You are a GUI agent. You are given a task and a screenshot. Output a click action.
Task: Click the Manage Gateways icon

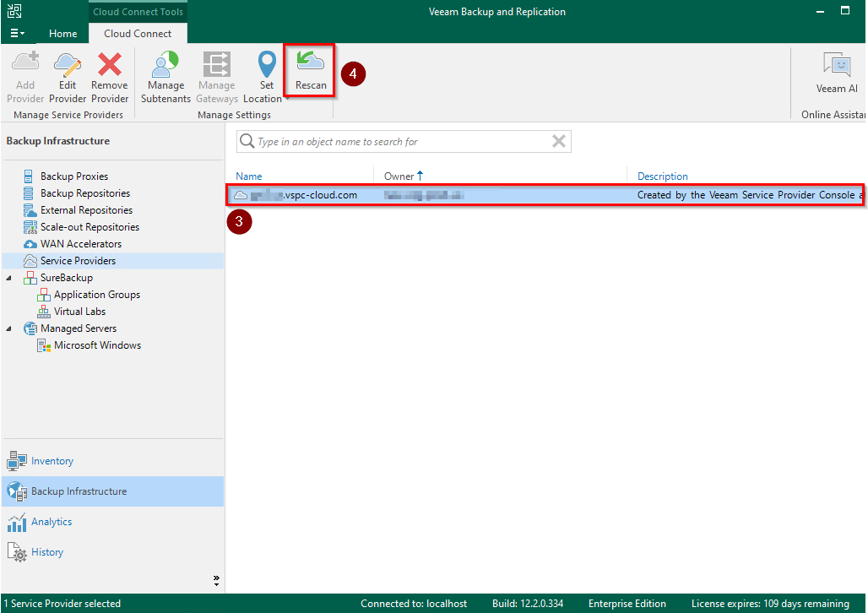(216, 64)
